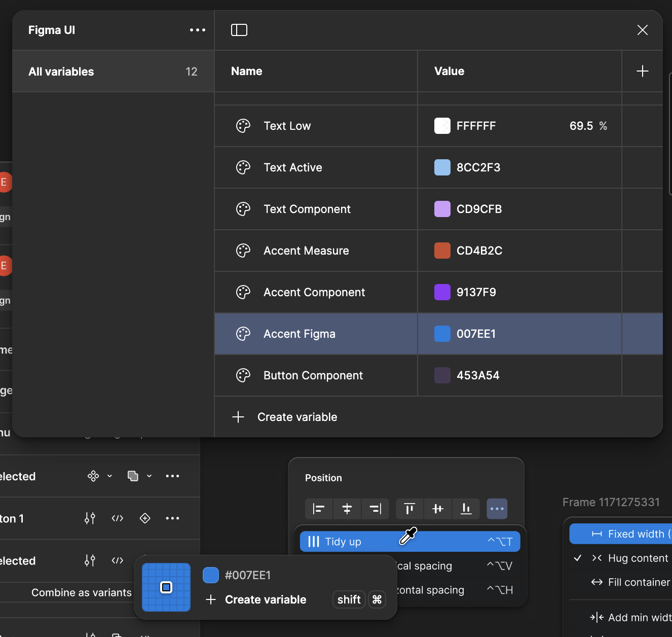The image size is (672, 637).
Task: Click the #007EE1 swatch in eyedropper popup
Action: point(211,575)
